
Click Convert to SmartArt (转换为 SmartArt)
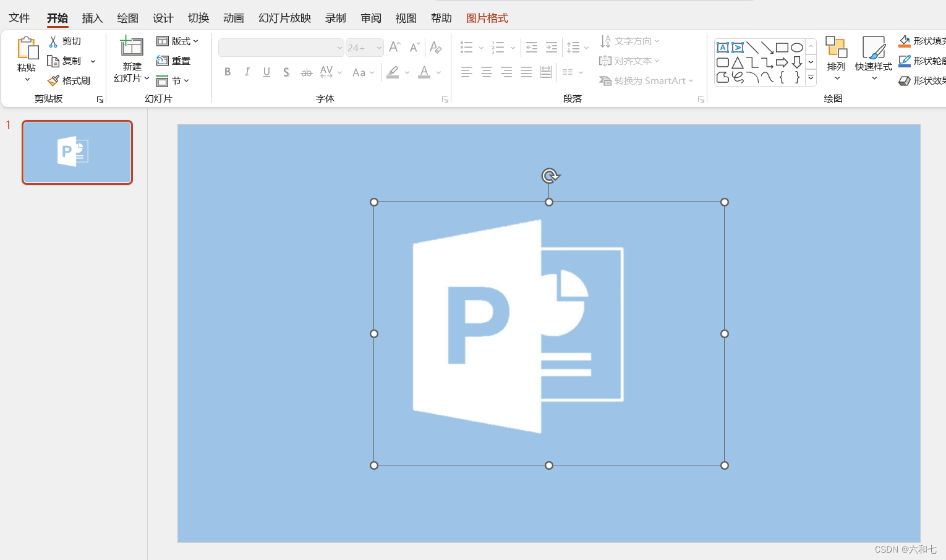pos(646,81)
